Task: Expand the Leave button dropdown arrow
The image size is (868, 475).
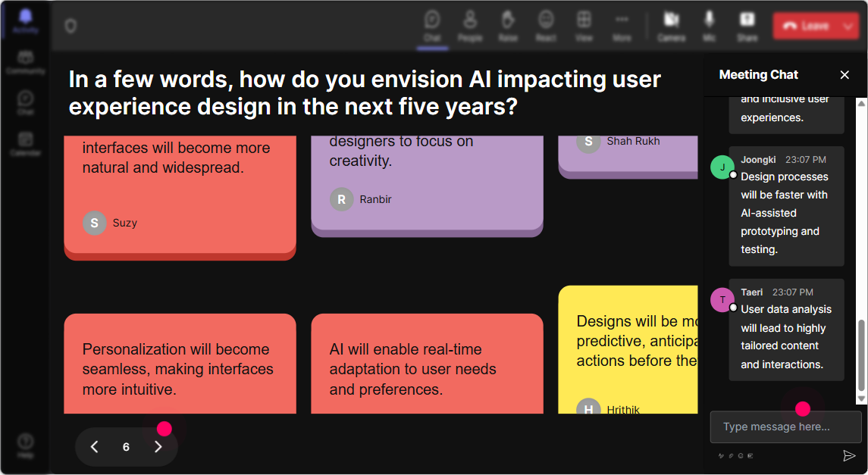Action: click(x=848, y=26)
